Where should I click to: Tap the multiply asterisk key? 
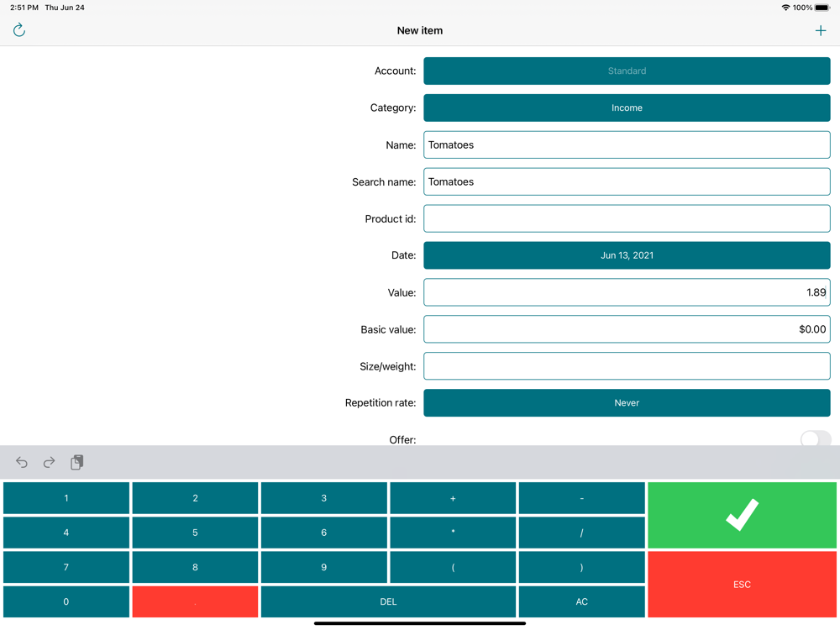(x=453, y=533)
